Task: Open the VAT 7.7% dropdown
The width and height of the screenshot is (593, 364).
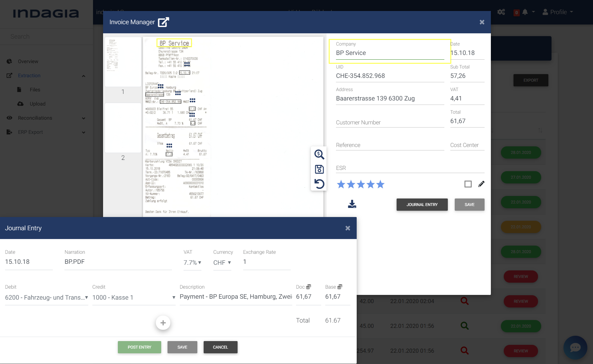Action: click(192, 263)
